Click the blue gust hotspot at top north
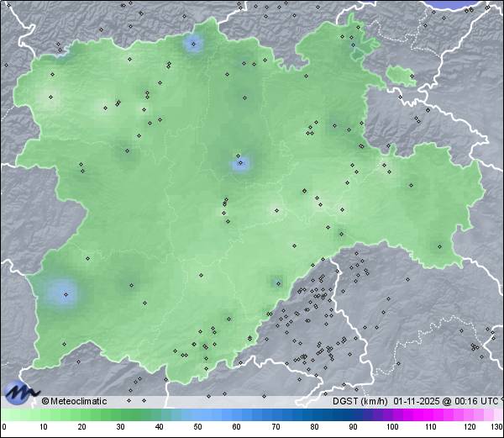The image size is (504, 438). pos(194,44)
